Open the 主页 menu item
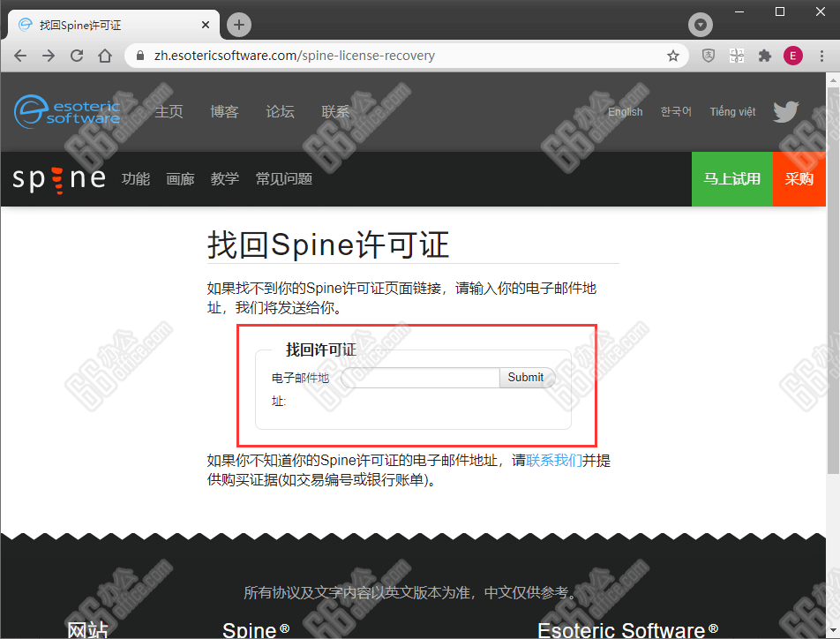Image resolution: width=840 pixels, height=639 pixels. [169, 111]
